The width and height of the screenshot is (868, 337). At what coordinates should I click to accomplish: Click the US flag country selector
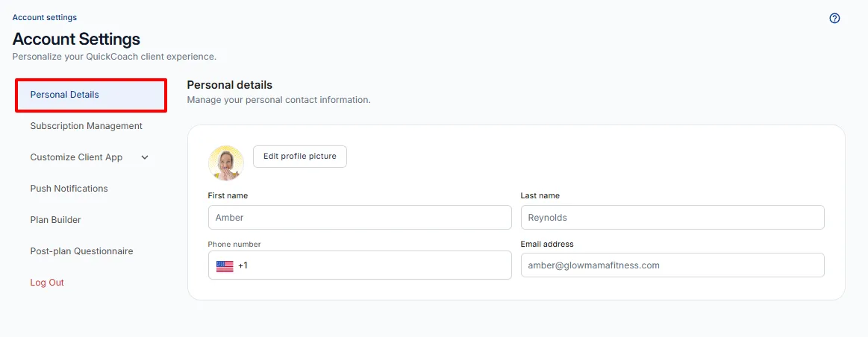[225, 265]
